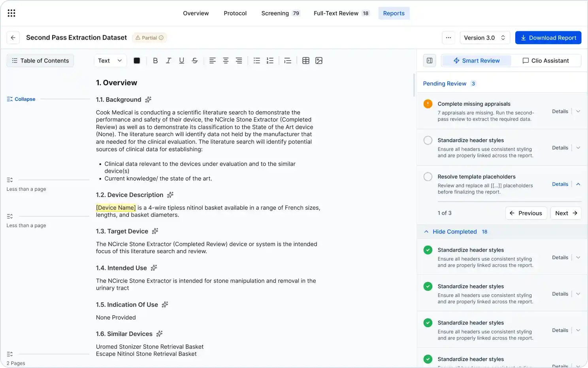Align text to the left
The width and height of the screenshot is (588, 368).
[213, 61]
